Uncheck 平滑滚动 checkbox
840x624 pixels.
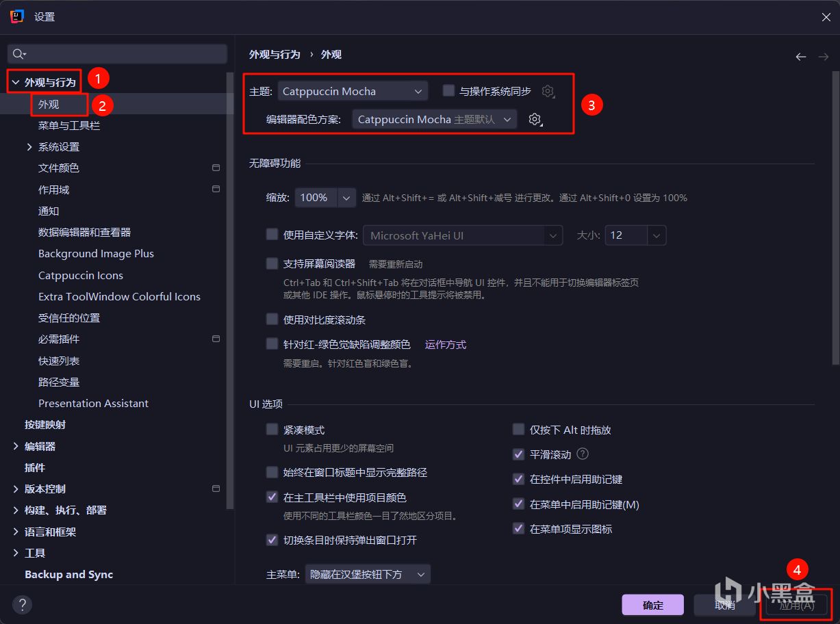click(518, 454)
